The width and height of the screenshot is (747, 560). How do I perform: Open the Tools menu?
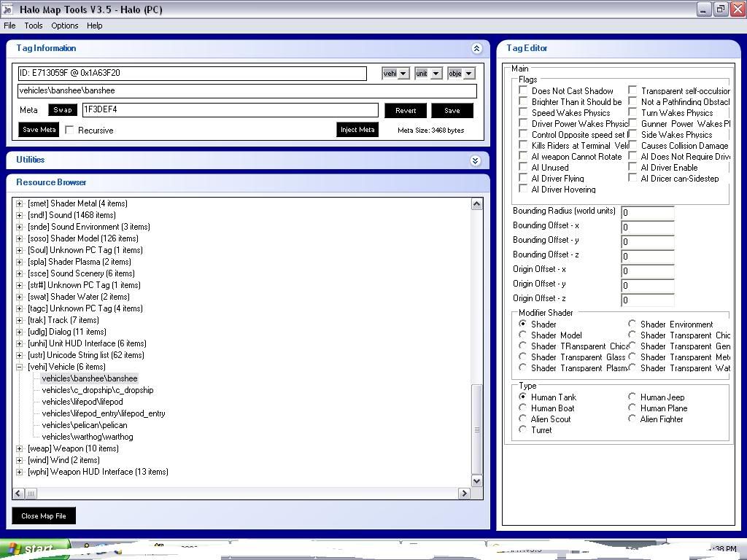pos(34,26)
